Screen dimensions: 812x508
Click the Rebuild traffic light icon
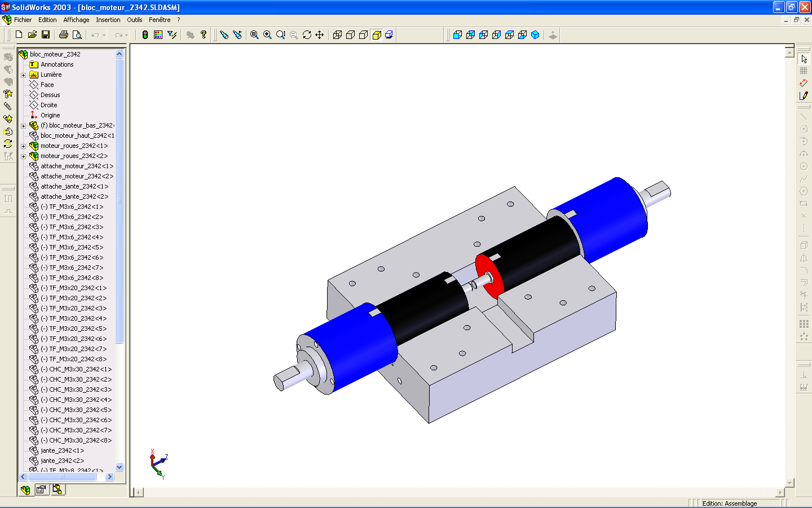(x=145, y=35)
